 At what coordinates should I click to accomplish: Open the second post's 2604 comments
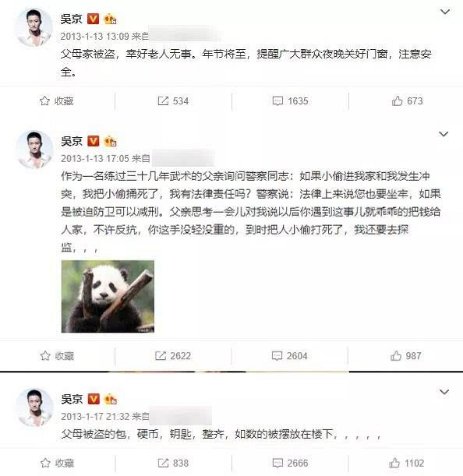point(289,355)
